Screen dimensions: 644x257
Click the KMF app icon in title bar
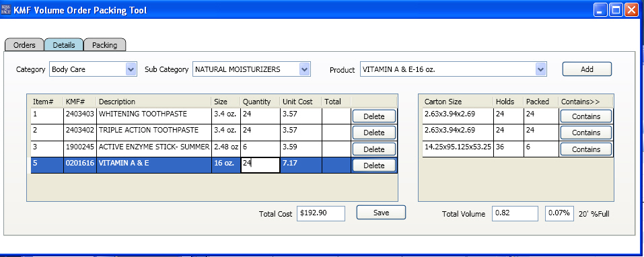pyautogui.click(x=6, y=10)
